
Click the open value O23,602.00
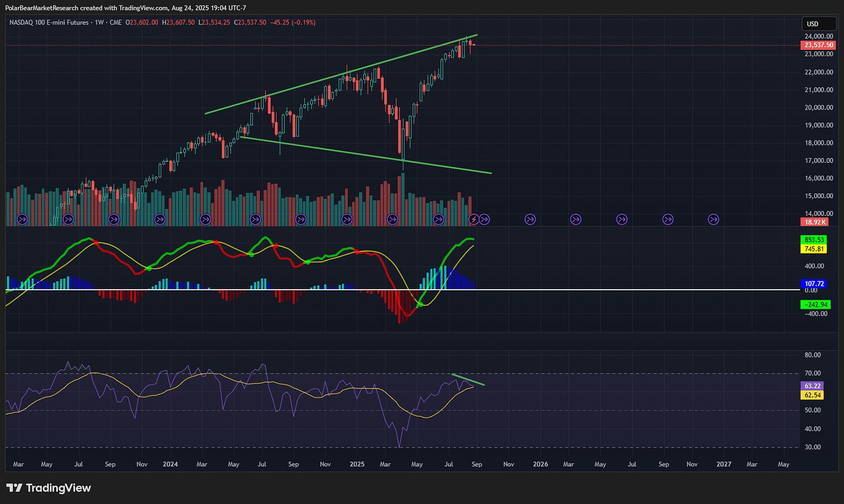(x=142, y=23)
